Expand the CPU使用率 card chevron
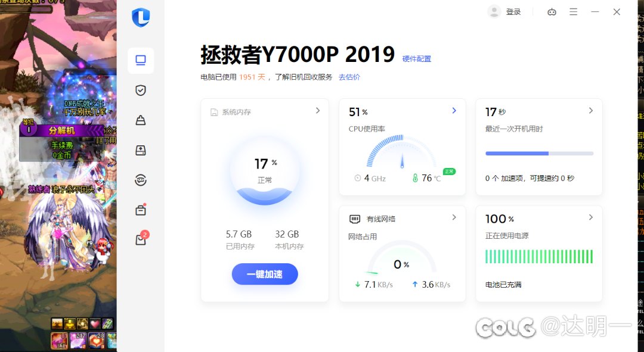The width and height of the screenshot is (644, 352). point(454,110)
